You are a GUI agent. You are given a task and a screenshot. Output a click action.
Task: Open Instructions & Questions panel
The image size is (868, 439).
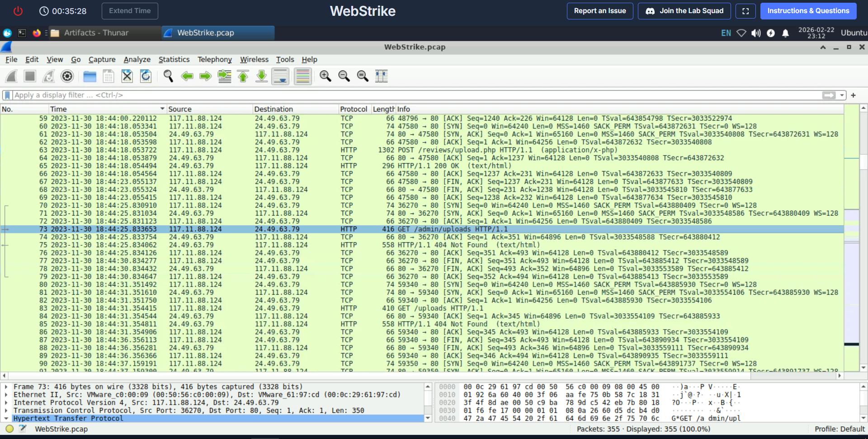808,11
